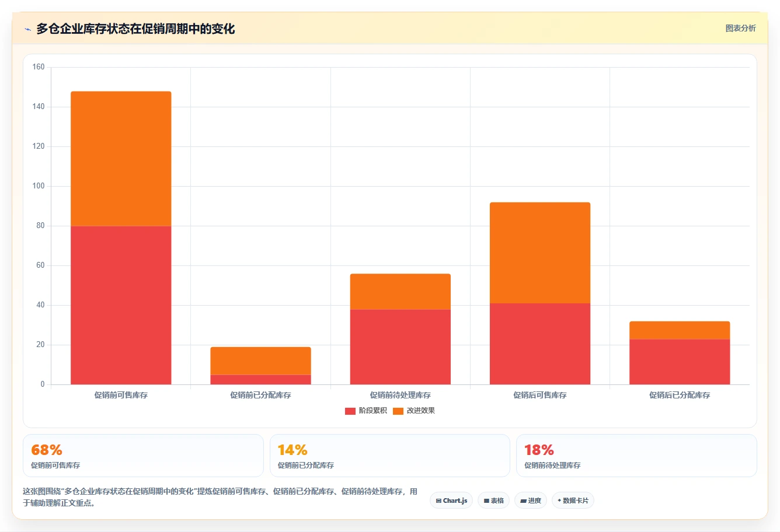Click the 促销后已分配库存 x-axis label
The height and width of the screenshot is (532, 780).
[680, 395]
